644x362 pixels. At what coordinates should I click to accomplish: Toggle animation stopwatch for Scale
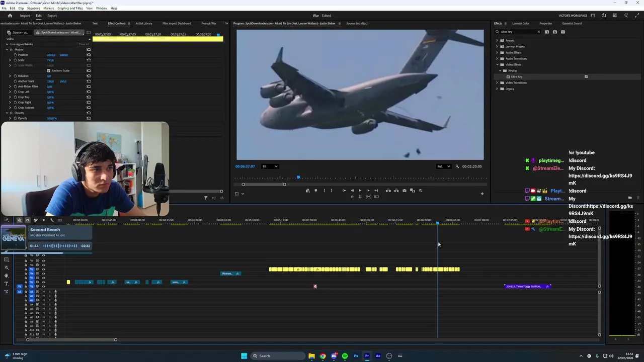15,60
